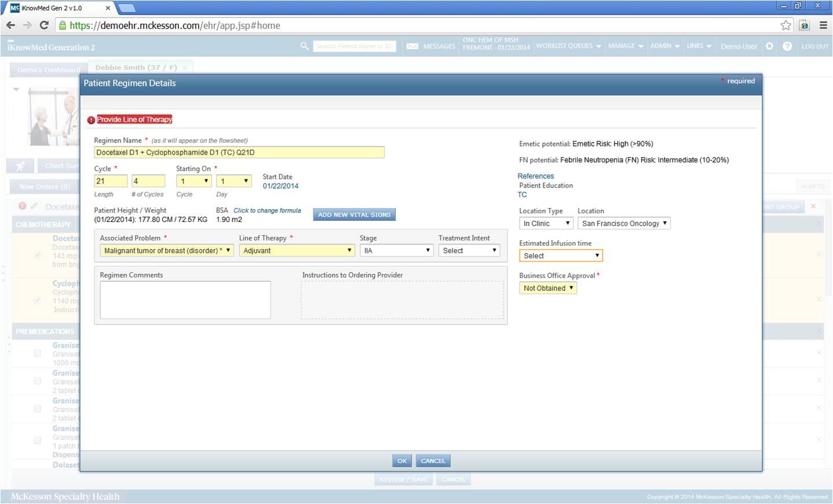Screen dimensions: 833x504
Task: Open the Worklist Queues menu
Action: point(568,46)
